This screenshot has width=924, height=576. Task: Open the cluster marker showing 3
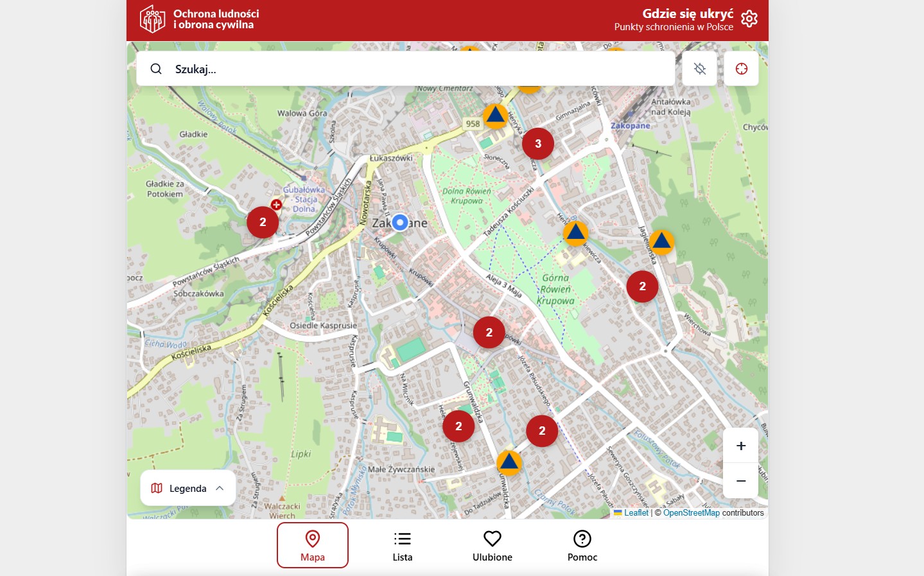(x=538, y=144)
